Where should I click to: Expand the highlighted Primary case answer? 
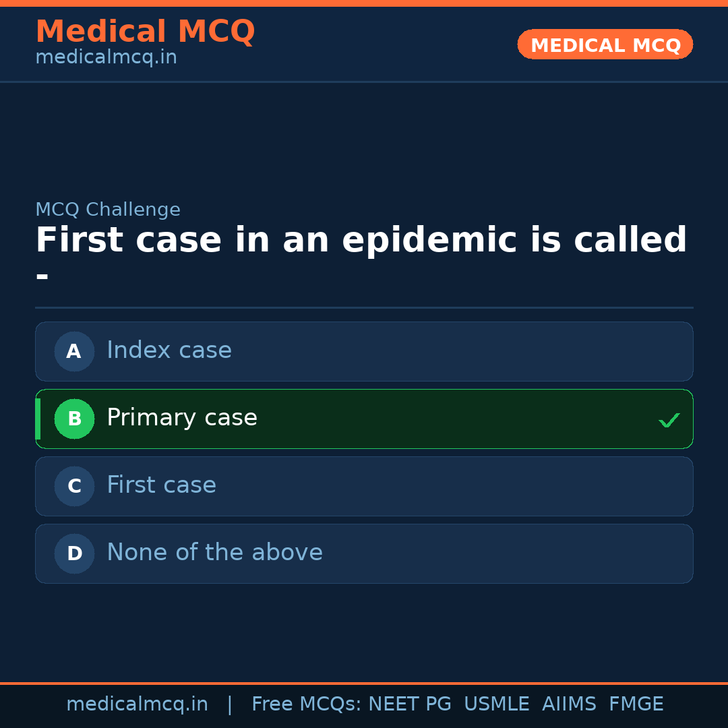(364, 419)
